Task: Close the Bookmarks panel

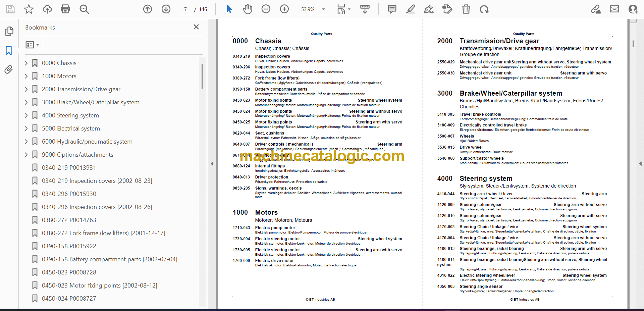Action: point(196,27)
